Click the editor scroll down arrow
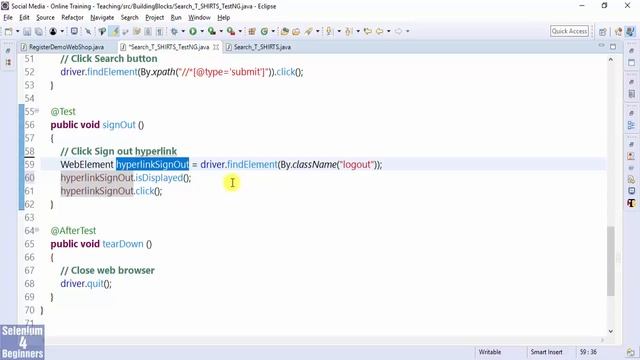Screen dimensions: 640x360 coord(611,331)
